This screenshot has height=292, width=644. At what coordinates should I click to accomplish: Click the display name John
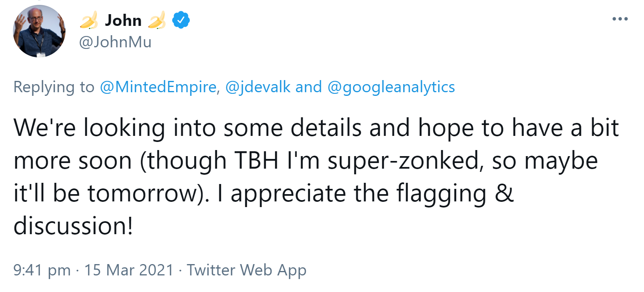pos(123,20)
